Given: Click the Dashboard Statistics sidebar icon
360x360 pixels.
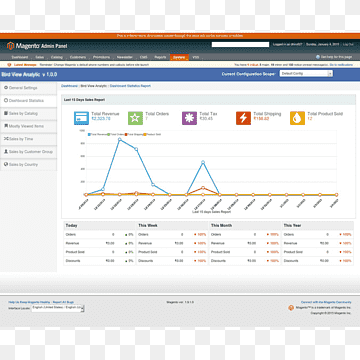Looking at the screenshot, I should (6, 100).
